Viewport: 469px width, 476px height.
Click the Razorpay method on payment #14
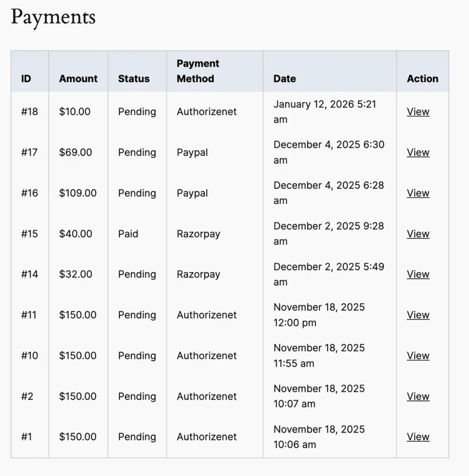(198, 274)
